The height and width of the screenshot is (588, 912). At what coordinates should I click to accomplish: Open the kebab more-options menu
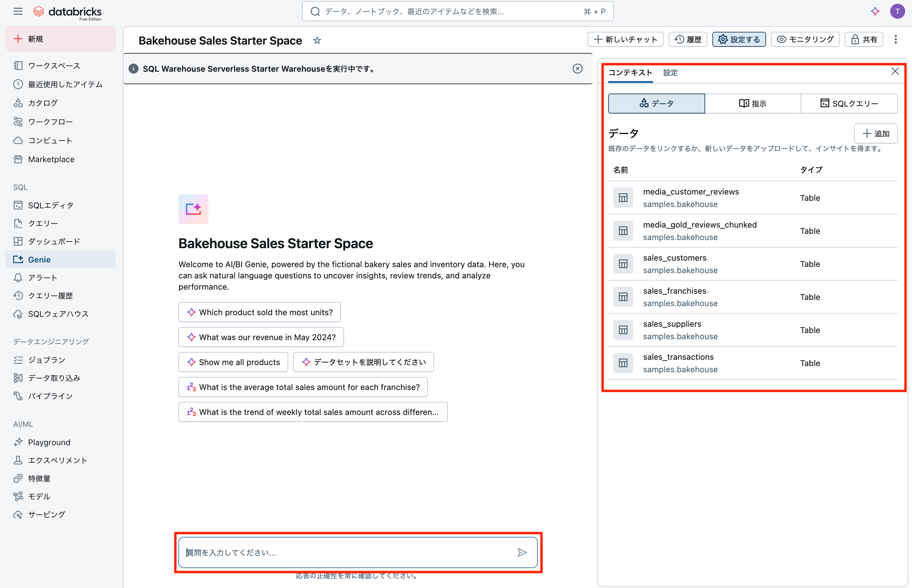(895, 39)
